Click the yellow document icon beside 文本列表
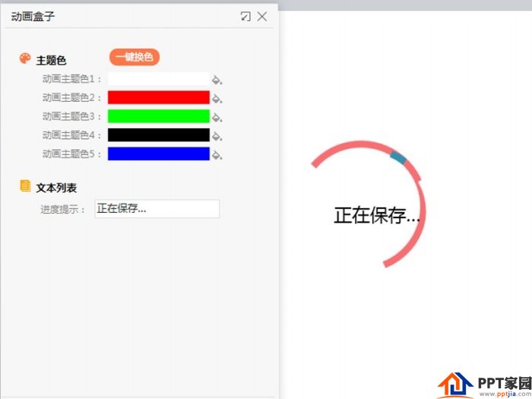Screen dimensions: 532x399 (25, 186)
